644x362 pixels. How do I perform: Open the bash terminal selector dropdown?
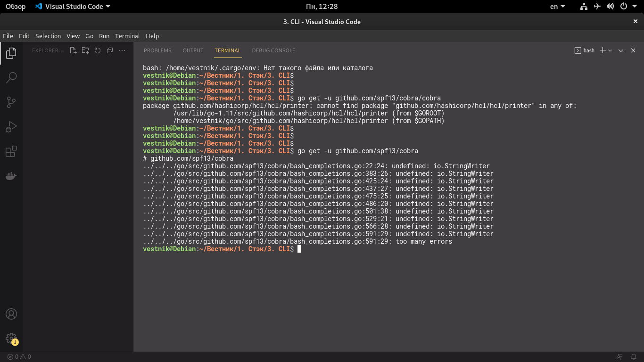pos(585,50)
